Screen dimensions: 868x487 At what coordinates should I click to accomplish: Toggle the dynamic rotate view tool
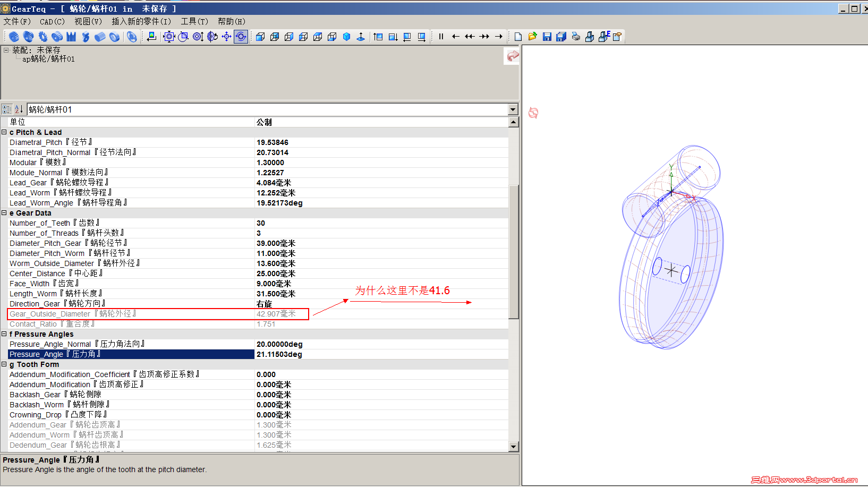coord(241,37)
